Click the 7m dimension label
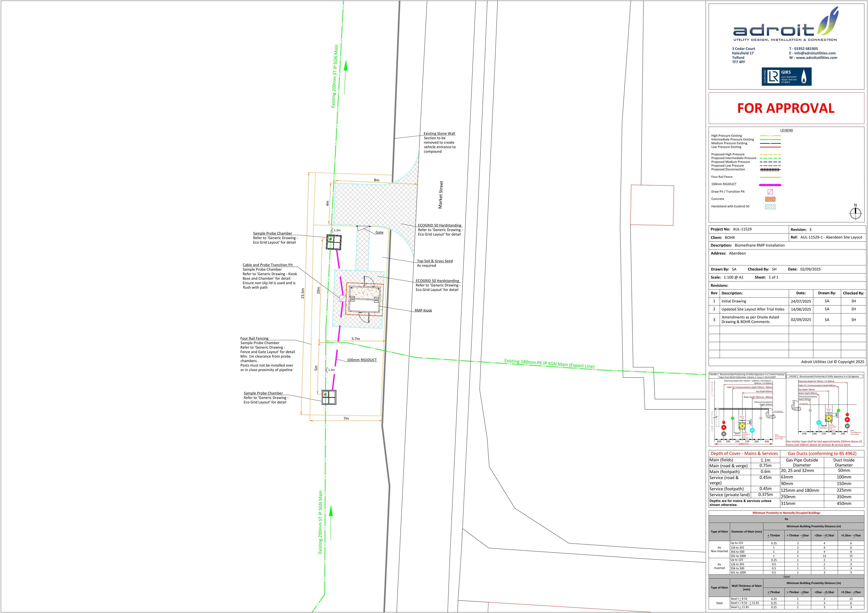The width and height of the screenshot is (868, 613). (x=346, y=418)
